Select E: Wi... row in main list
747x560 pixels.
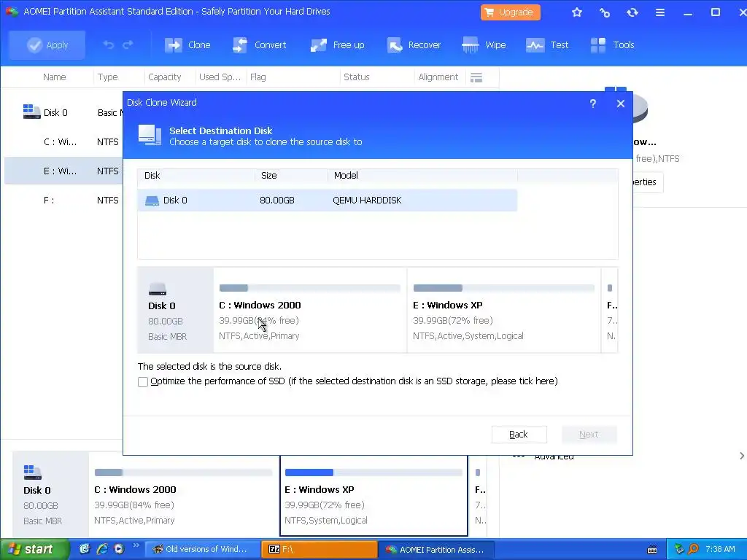[63, 171]
